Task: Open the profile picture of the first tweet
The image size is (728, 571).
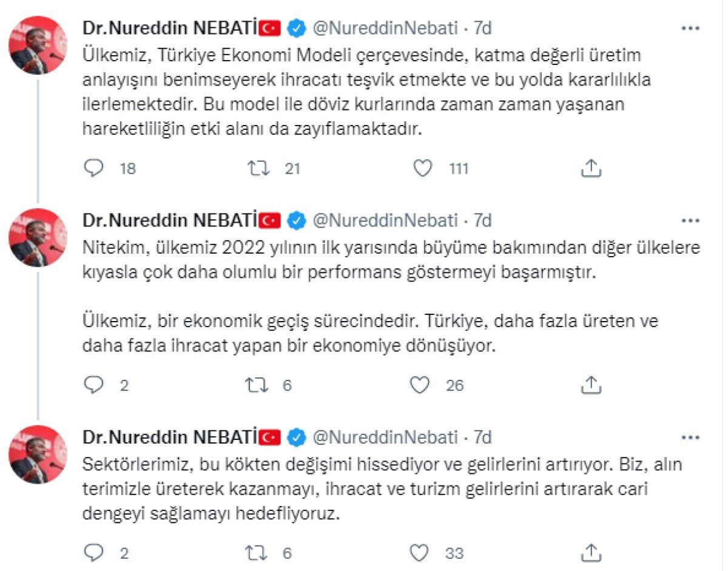Action: click(38, 40)
